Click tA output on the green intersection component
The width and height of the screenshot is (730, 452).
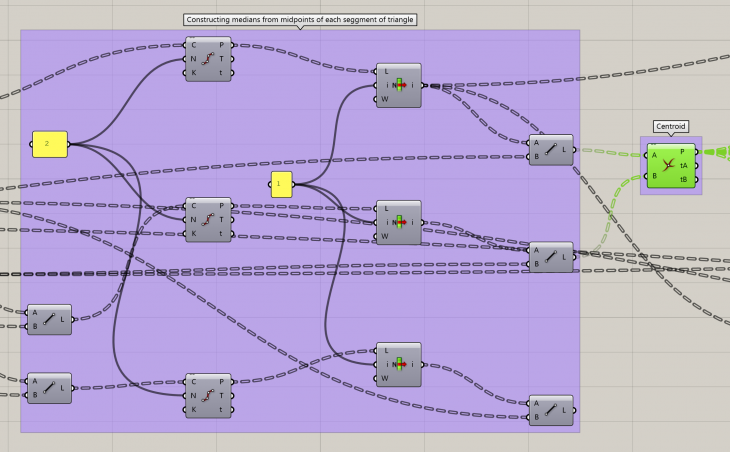tap(683, 166)
